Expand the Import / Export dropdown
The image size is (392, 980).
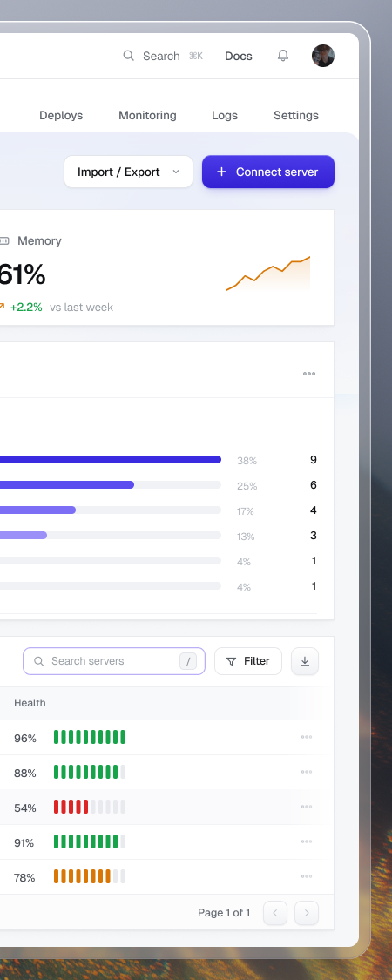pos(128,172)
